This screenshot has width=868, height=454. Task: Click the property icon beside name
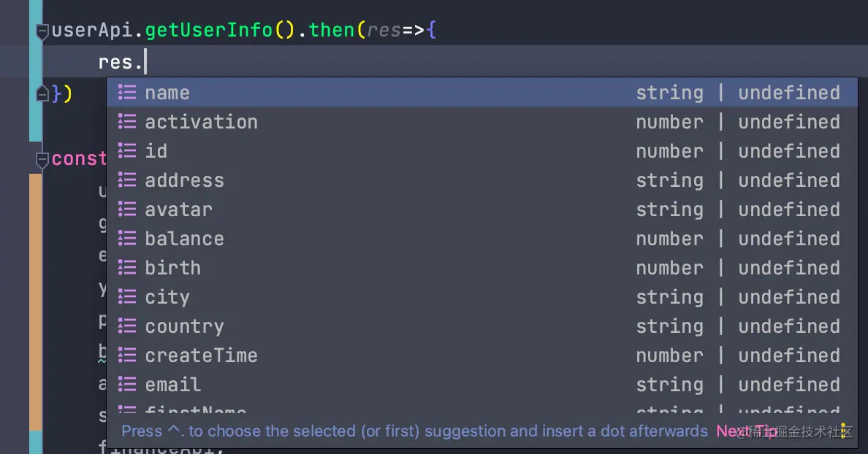127,93
